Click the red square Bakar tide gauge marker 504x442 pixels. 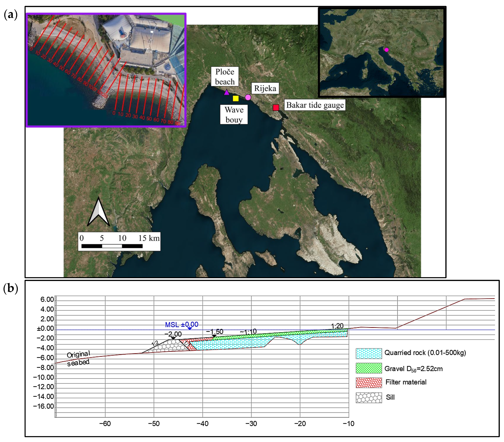tap(276, 107)
